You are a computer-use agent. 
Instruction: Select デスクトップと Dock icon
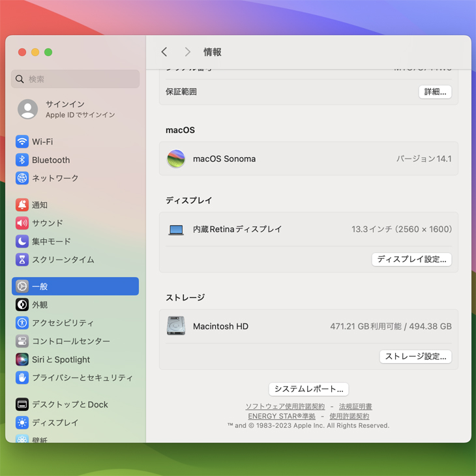click(x=22, y=404)
